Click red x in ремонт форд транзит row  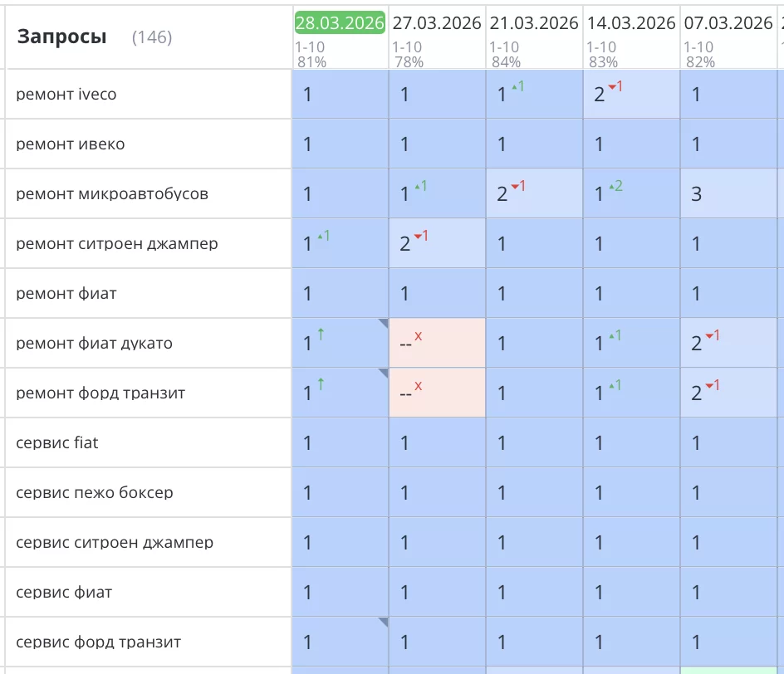(x=419, y=386)
